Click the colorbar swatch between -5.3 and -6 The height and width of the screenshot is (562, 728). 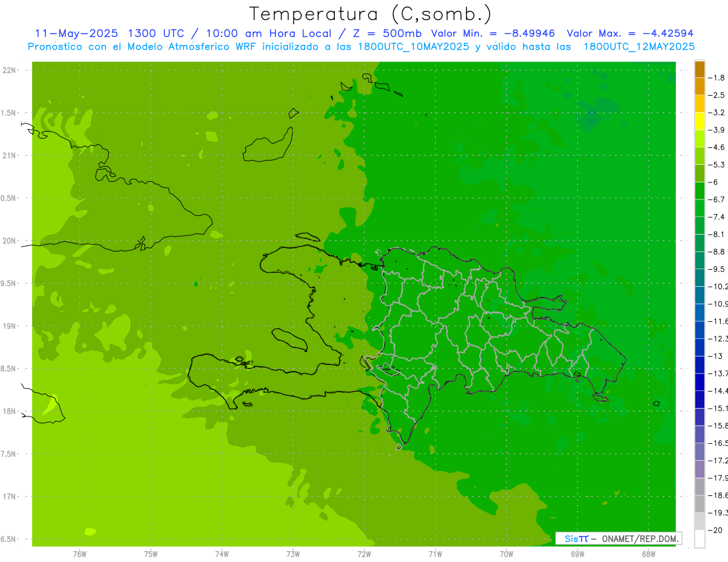[x=699, y=173]
